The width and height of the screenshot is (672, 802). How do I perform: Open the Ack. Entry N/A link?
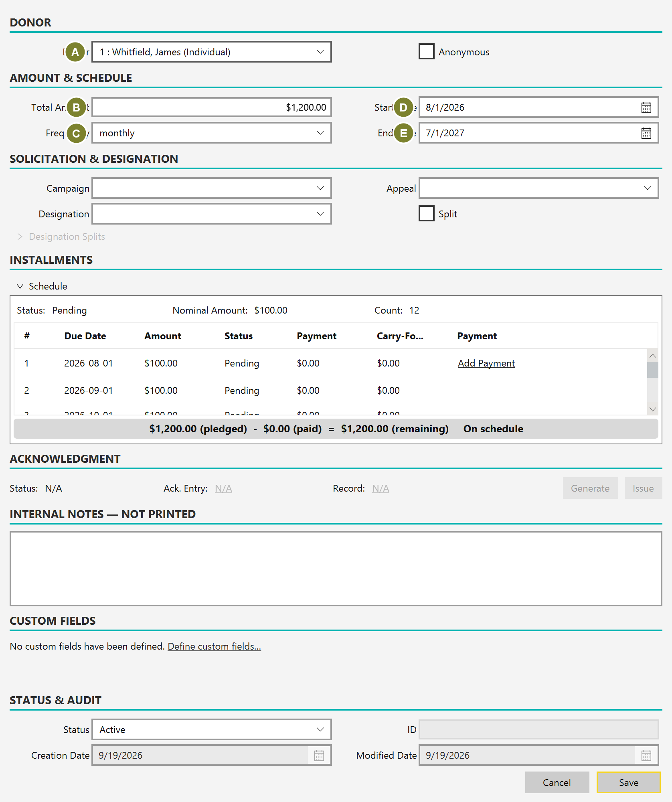click(223, 488)
